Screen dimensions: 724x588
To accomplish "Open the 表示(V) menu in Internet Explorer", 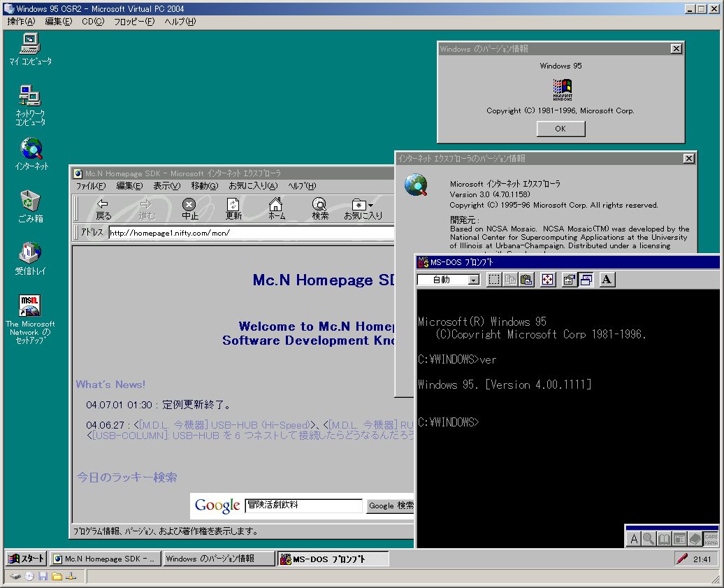I will coord(166,186).
